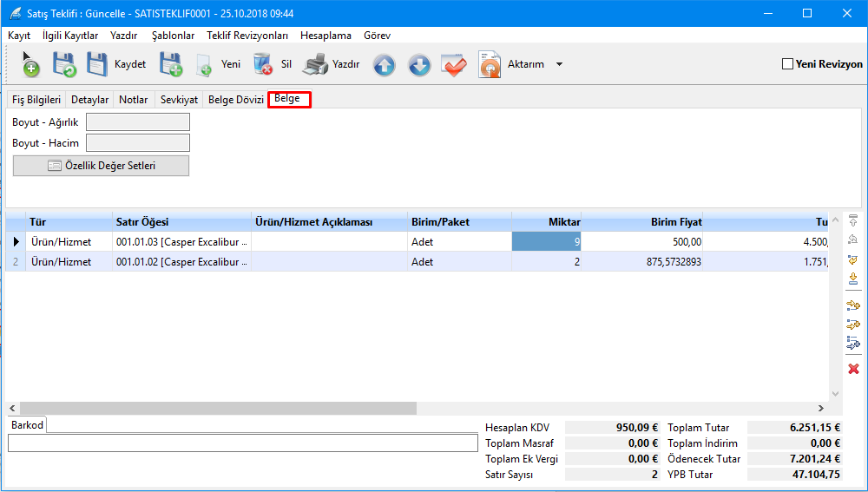Open the Şablonlar menu
Viewport: 868px width, 492px height.
pyautogui.click(x=173, y=36)
